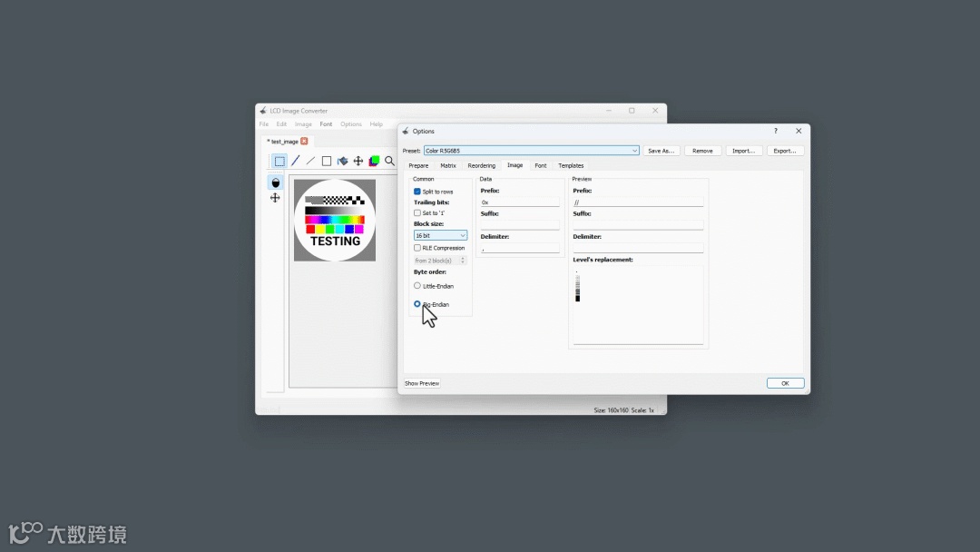Screen dimensions: 980x552
Task: Choose the Pen drawing tool in toolbar
Action: pos(296,162)
